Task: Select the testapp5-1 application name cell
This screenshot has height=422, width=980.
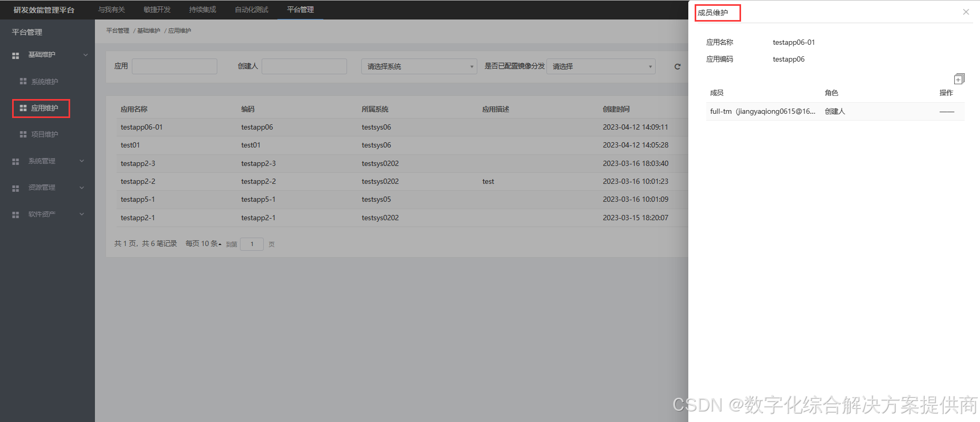Action: 138,199
